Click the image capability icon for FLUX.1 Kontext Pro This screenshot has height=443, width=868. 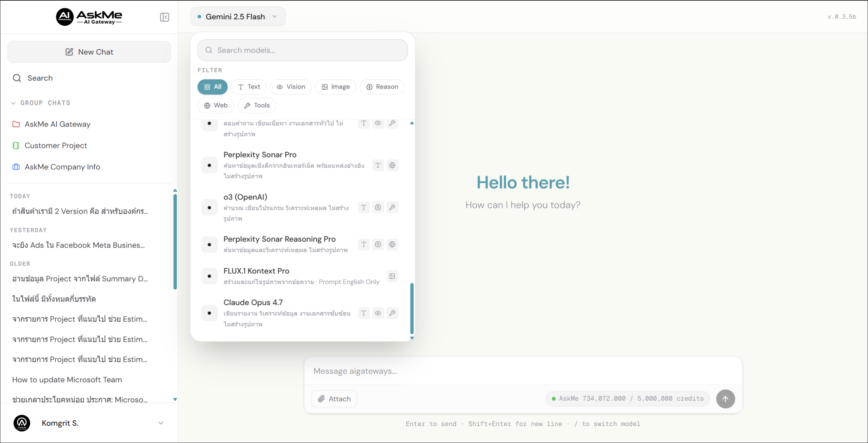[x=392, y=276]
